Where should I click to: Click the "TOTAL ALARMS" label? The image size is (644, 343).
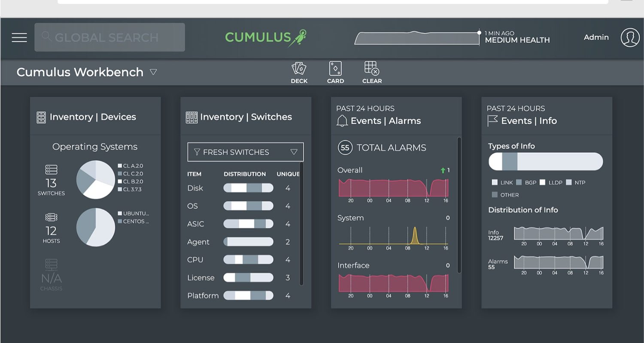392,148
